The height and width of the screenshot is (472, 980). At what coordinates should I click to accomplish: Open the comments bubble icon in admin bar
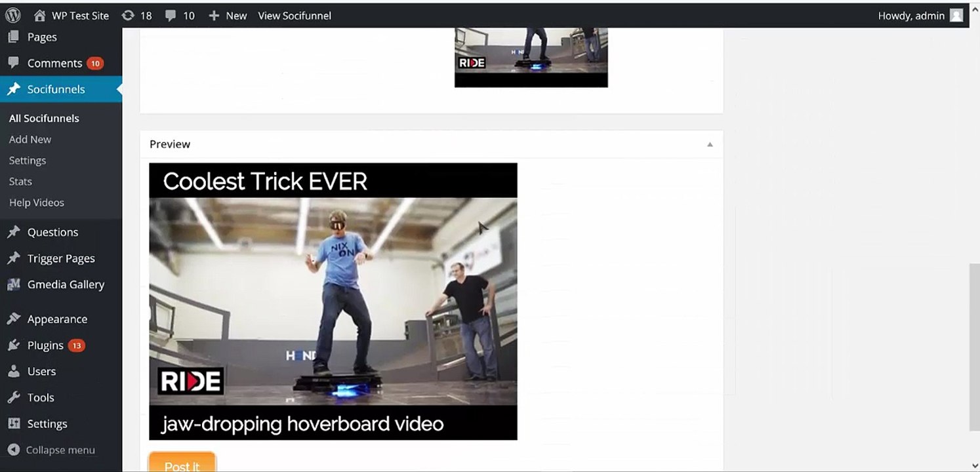171,15
